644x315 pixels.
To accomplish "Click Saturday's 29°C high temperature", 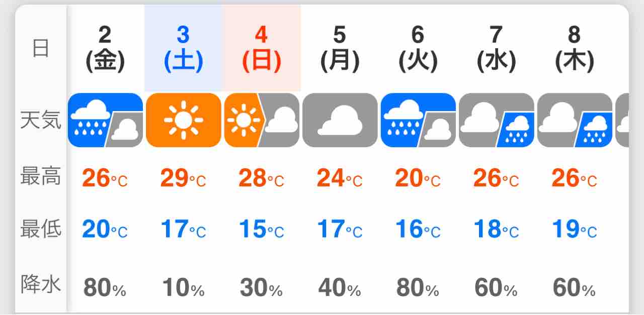I will [183, 178].
